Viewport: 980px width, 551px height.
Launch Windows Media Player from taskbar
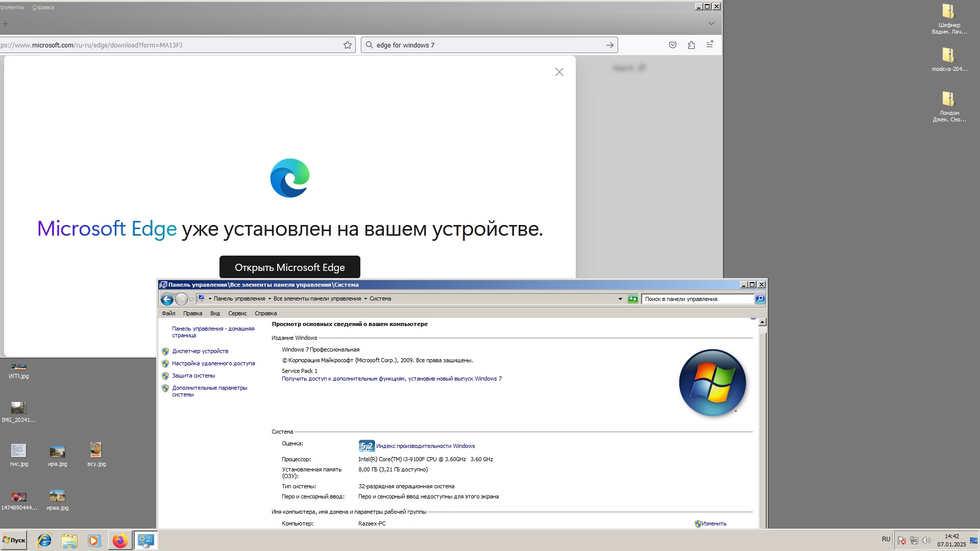(x=94, y=540)
